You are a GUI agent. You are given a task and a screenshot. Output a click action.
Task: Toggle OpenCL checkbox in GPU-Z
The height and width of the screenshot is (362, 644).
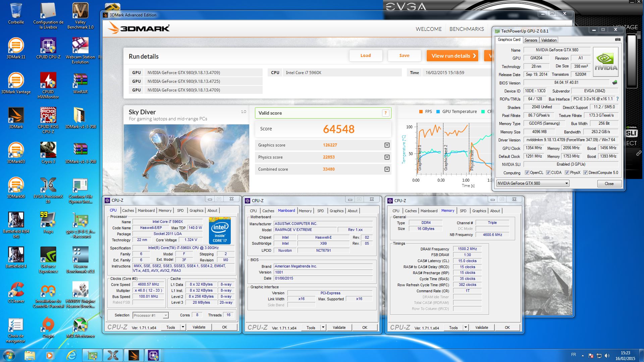click(527, 173)
